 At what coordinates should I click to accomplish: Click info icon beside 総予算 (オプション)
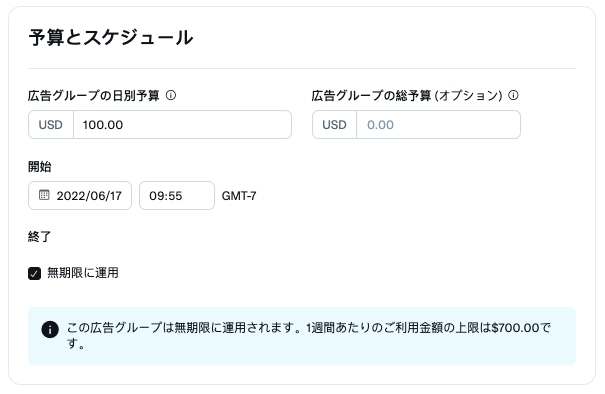[x=513, y=95]
